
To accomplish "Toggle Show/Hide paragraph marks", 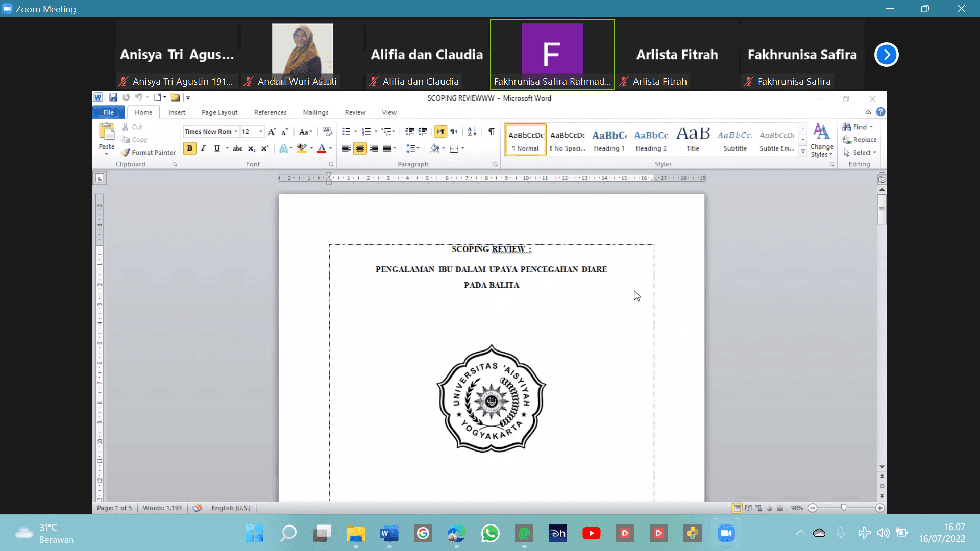I will 491,132.
